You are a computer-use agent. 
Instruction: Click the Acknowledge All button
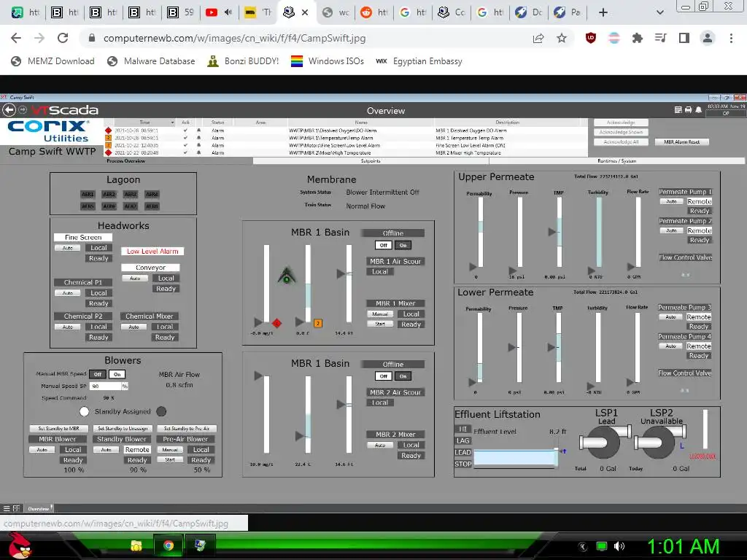[621, 142]
